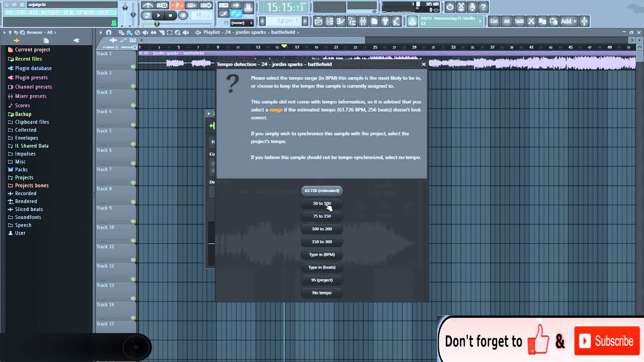Add a new pattern with the plus button
644x362 pixels.
pos(305,21)
